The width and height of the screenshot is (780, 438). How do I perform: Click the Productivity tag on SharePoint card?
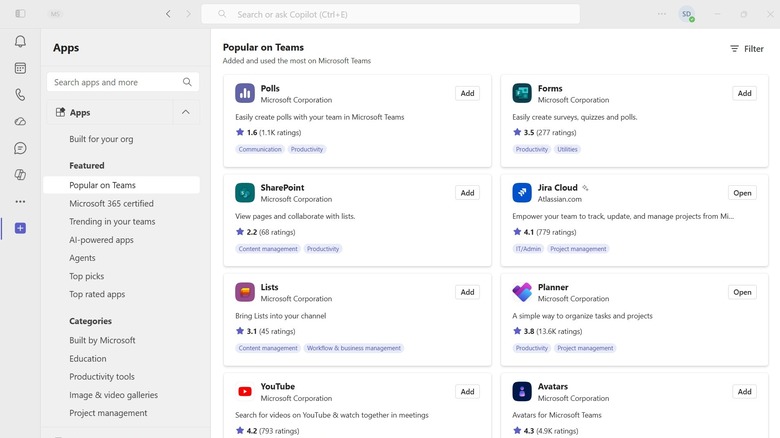(322, 249)
